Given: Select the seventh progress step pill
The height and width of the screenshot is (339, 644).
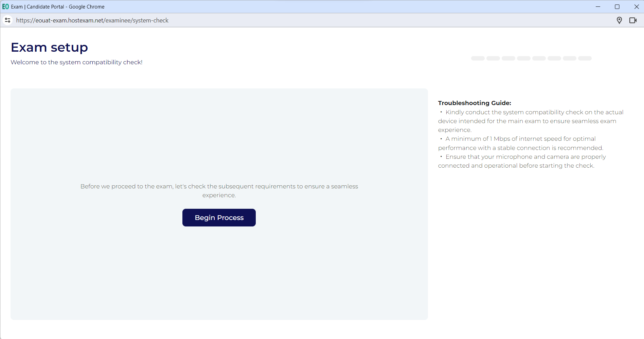Looking at the screenshot, I should (569, 58).
